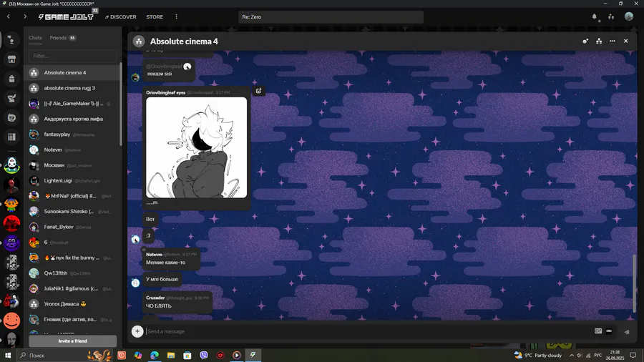The width and height of the screenshot is (644, 362).
Task: Open the MrFNaF (official) chat
Action: [72, 196]
